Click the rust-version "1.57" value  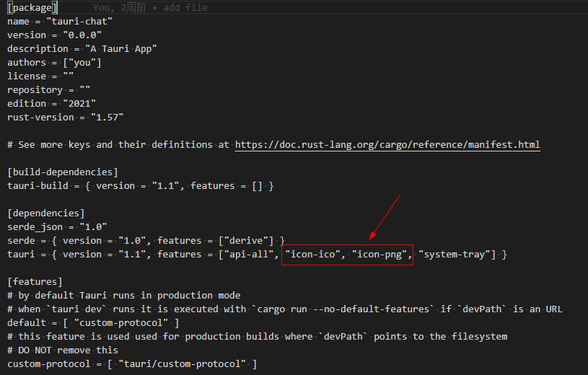(107, 118)
